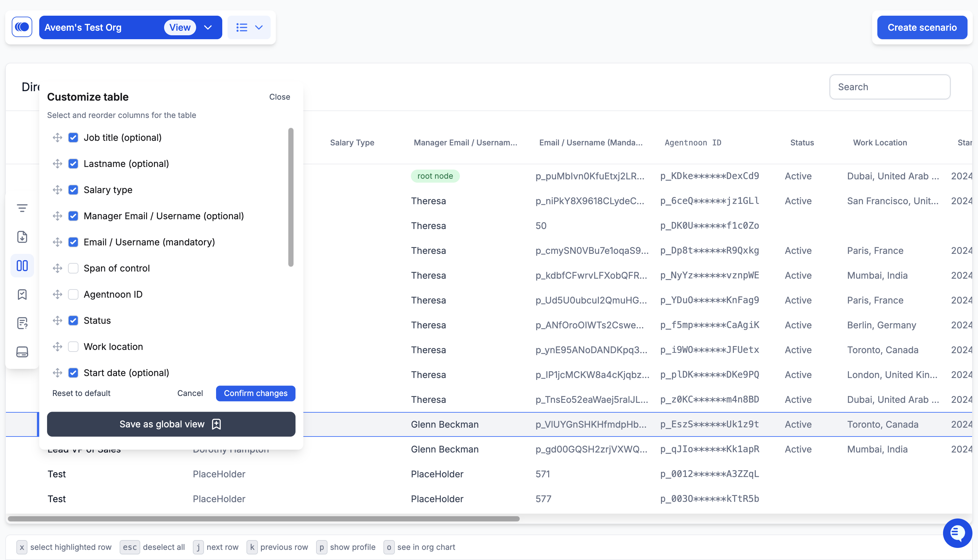The height and width of the screenshot is (560, 978).
Task: Click the bookmark checkmark icon in sidebar
Action: pyautogui.click(x=22, y=295)
